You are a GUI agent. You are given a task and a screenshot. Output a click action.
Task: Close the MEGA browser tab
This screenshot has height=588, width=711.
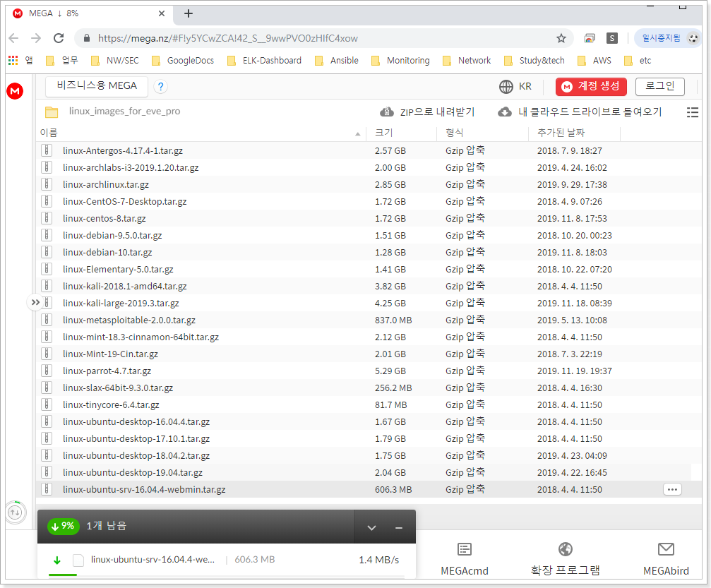pyautogui.click(x=162, y=13)
